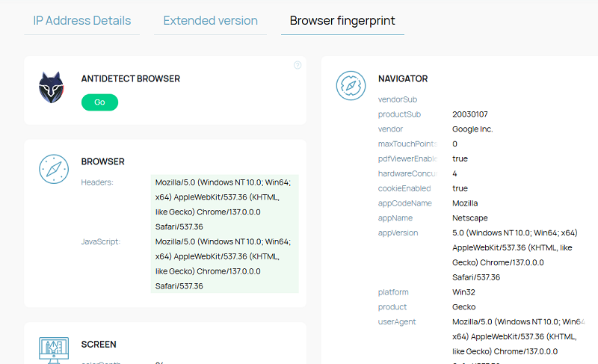
Task: Click the userAgent label
Action: [x=397, y=322]
